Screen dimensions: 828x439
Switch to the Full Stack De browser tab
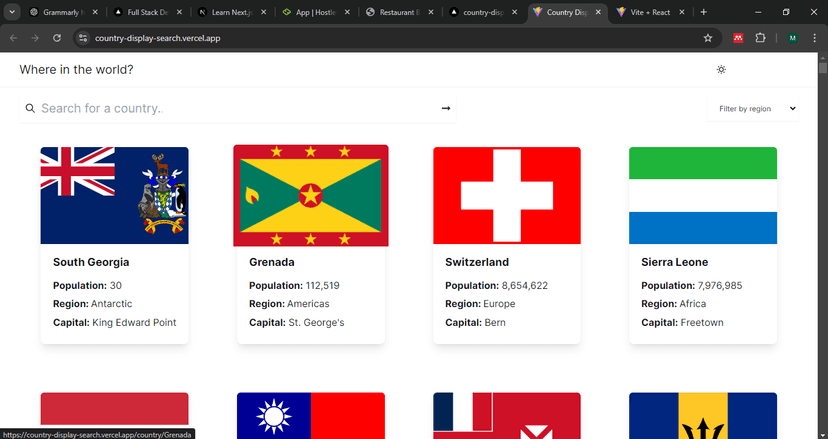click(x=148, y=12)
